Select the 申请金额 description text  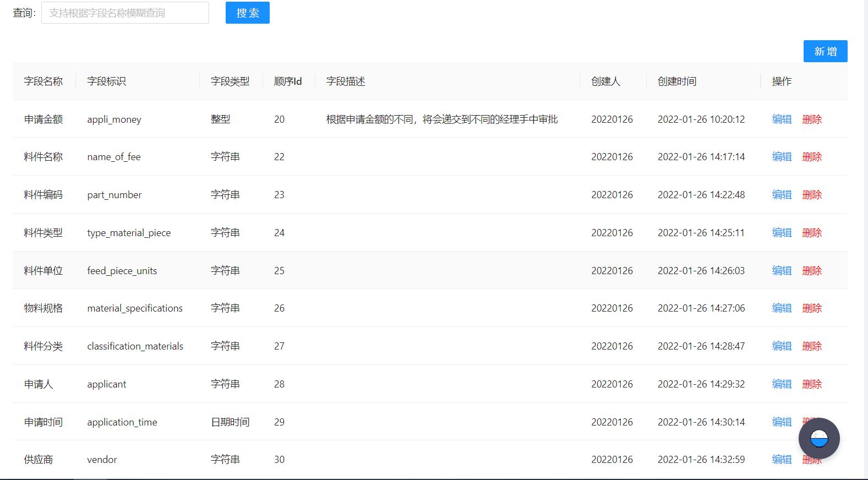coord(442,119)
